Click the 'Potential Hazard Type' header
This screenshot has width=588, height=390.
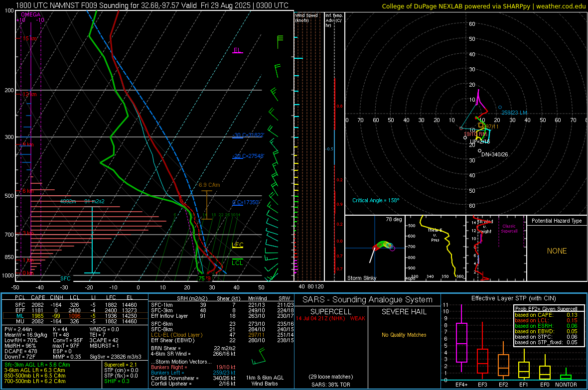[x=557, y=221]
